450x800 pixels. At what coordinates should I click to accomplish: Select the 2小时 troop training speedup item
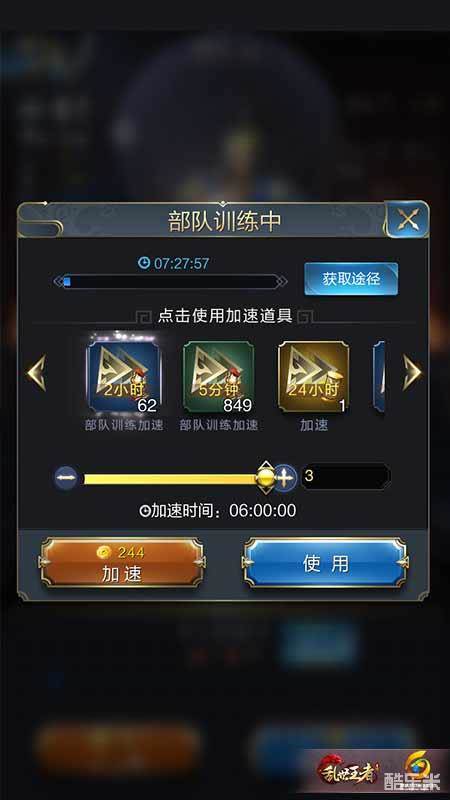pos(124,377)
